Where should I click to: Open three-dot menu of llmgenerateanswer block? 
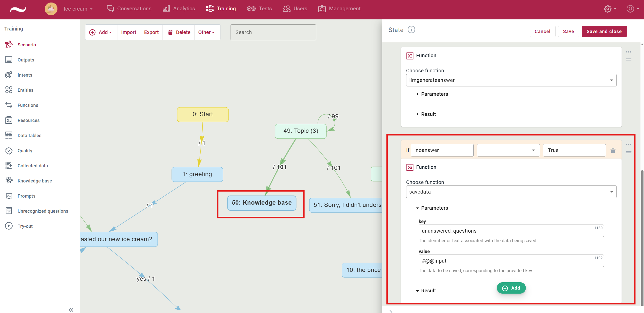point(628,52)
